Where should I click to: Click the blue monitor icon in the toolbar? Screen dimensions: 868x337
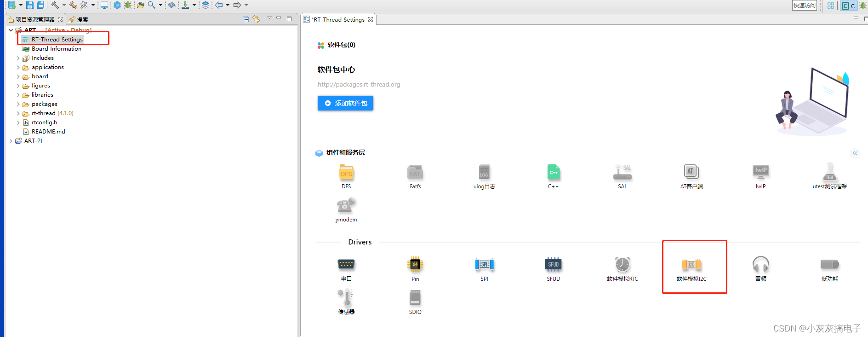click(104, 5)
